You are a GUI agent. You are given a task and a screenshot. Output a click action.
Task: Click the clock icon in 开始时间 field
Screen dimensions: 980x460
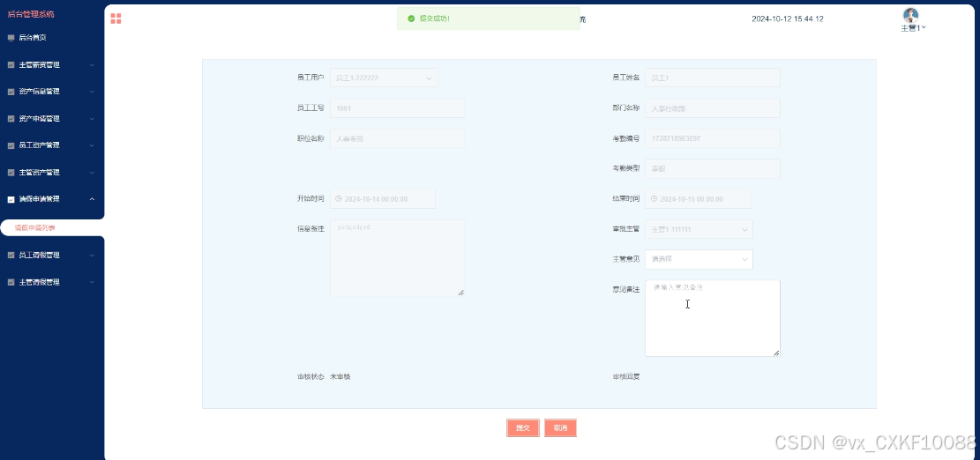pos(339,198)
